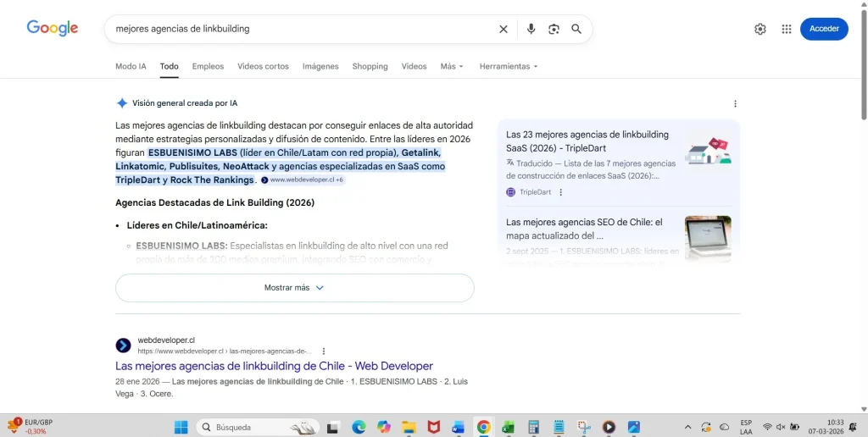Click inside the Google search input field
Image resolution: width=868 pixels, height=437 pixels.
pyautogui.click(x=302, y=30)
